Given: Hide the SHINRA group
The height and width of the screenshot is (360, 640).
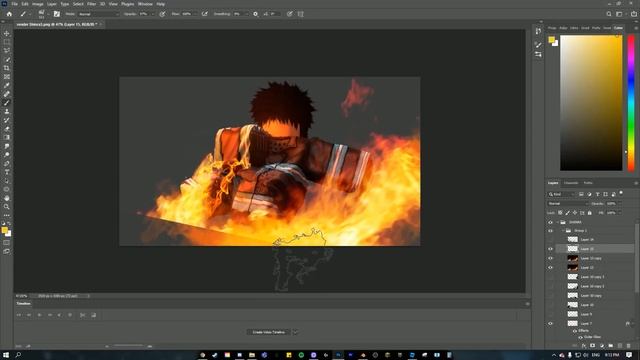Looking at the screenshot, I should click(x=550, y=222).
